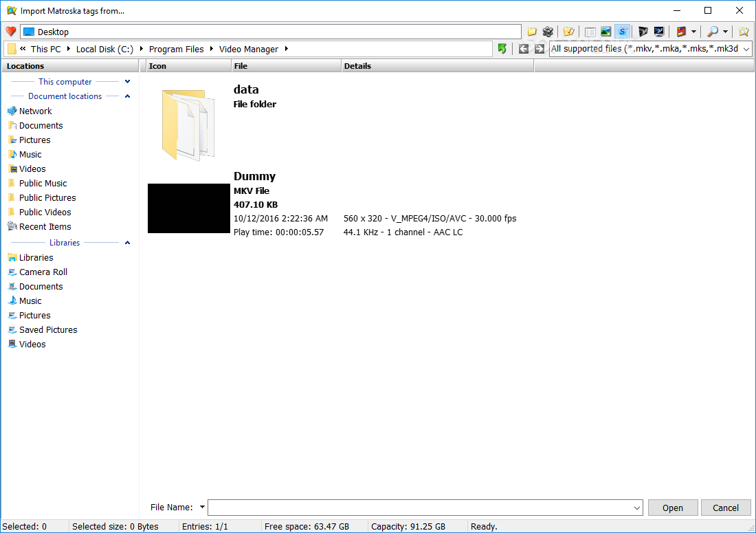Expand the This computer section
This screenshot has height=533, width=756.
coord(127,82)
